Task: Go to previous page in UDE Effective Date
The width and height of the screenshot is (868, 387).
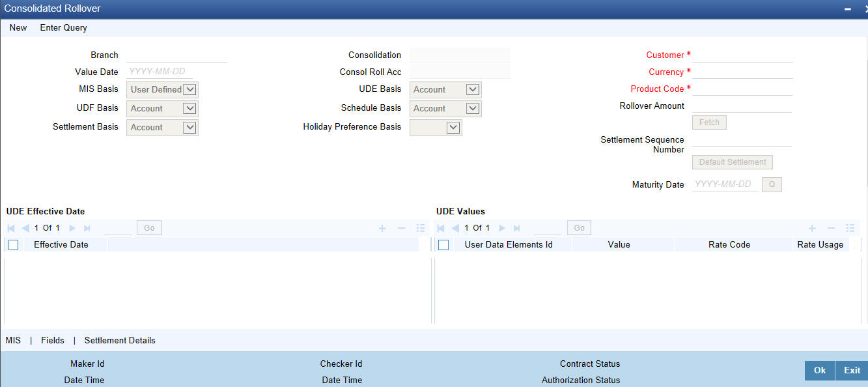Action: 25,228
